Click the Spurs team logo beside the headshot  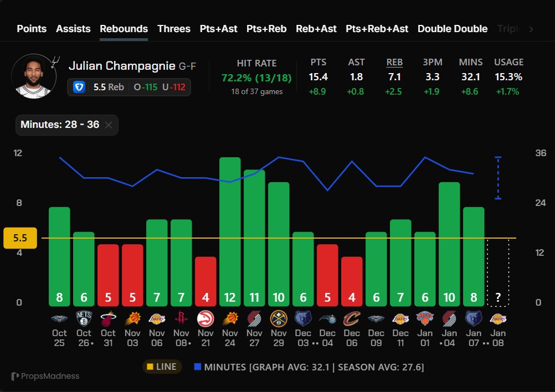[x=56, y=61]
